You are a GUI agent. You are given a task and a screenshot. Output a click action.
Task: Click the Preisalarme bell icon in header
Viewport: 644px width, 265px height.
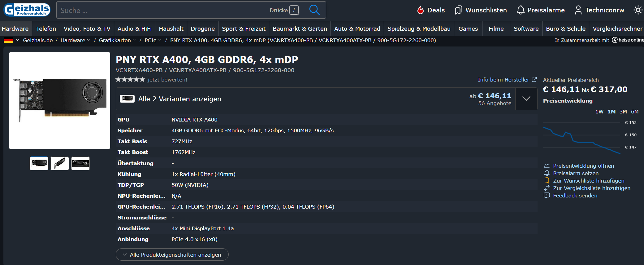click(521, 10)
